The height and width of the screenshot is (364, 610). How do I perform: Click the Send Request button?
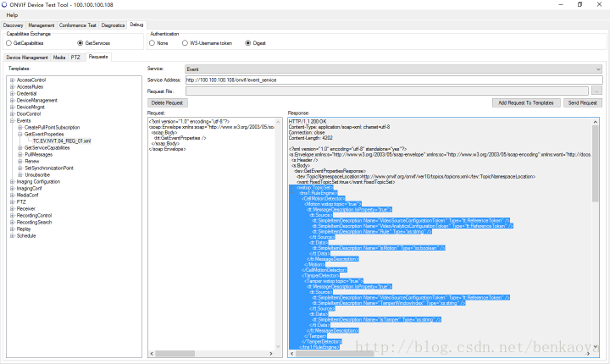tap(582, 103)
